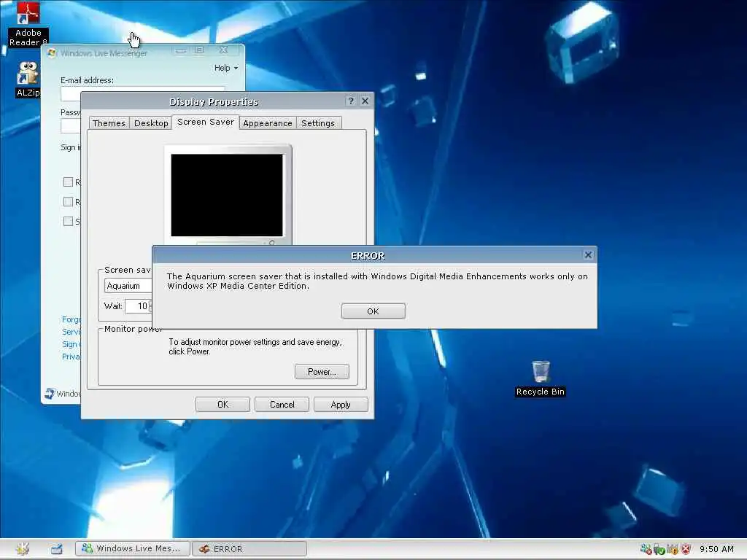Image resolution: width=747 pixels, height=560 pixels.
Task: Click the Sign link above Privacy in Messenger
Action: [x=71, y=344]
